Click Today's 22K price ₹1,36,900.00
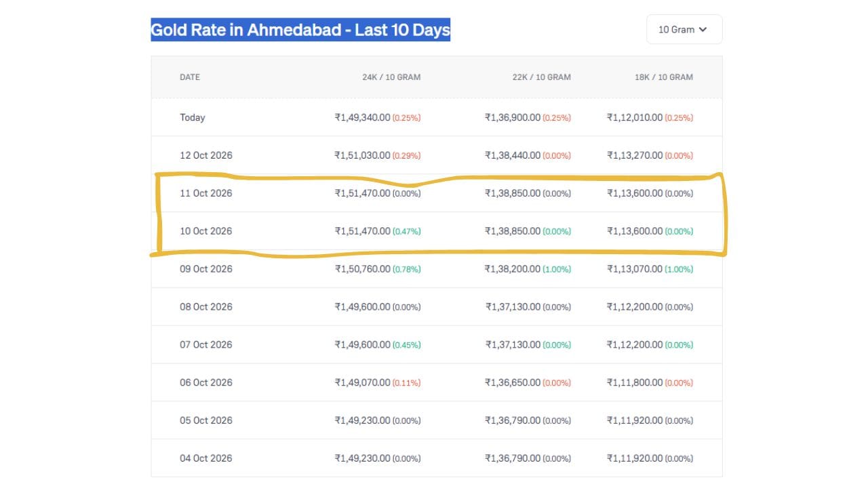Screen dimensions: 868x488 [513, 117]
